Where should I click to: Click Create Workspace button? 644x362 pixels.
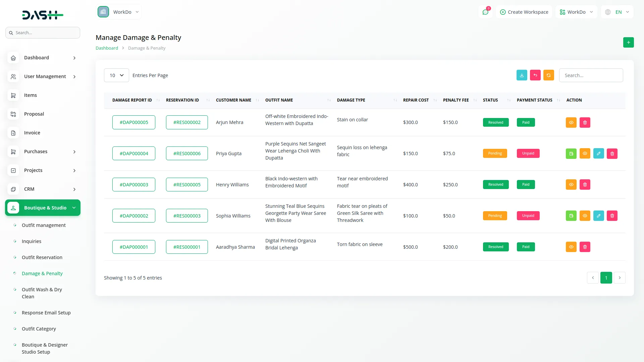click(x=524, y=12)
